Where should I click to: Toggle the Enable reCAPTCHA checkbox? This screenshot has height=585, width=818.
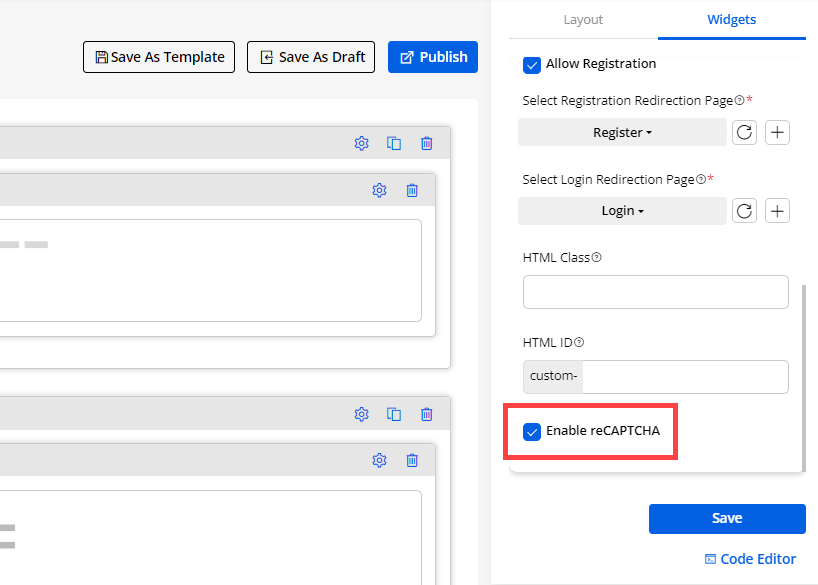tap(532, 432)
